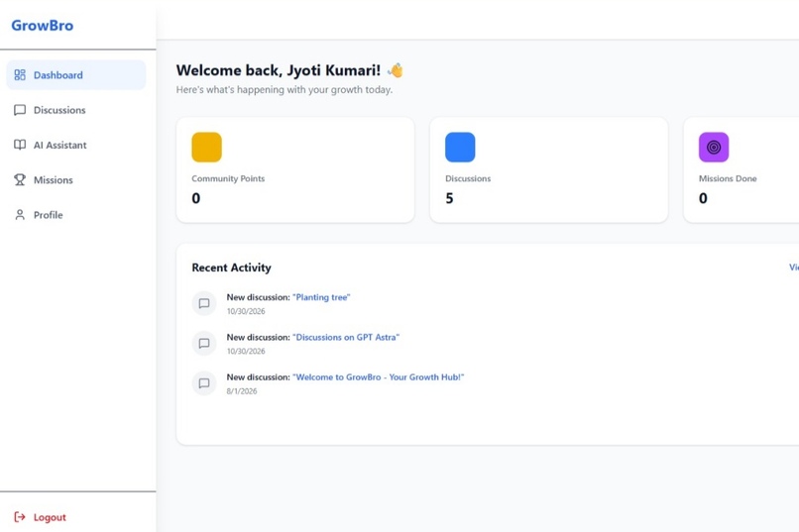Open Discussions from the sidebar

click(76, 110)
